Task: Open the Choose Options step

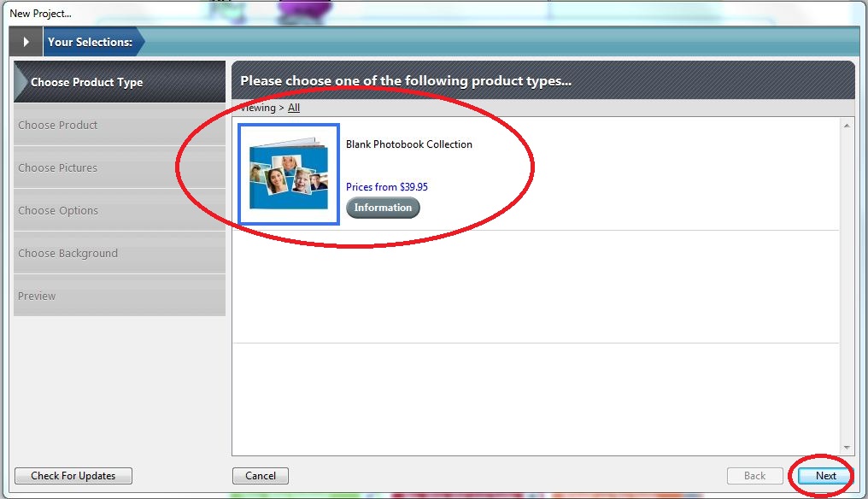Action: click(x=120, y=210)
